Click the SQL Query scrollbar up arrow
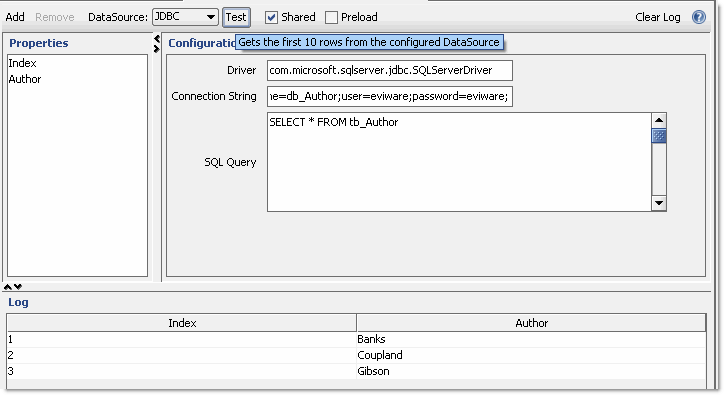 coord(659,121)
